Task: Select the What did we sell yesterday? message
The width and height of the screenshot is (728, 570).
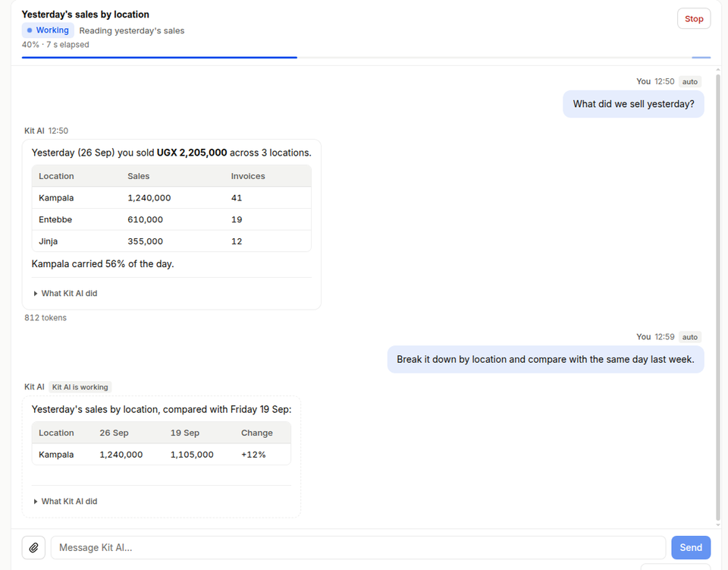Action: coord(633,104)
